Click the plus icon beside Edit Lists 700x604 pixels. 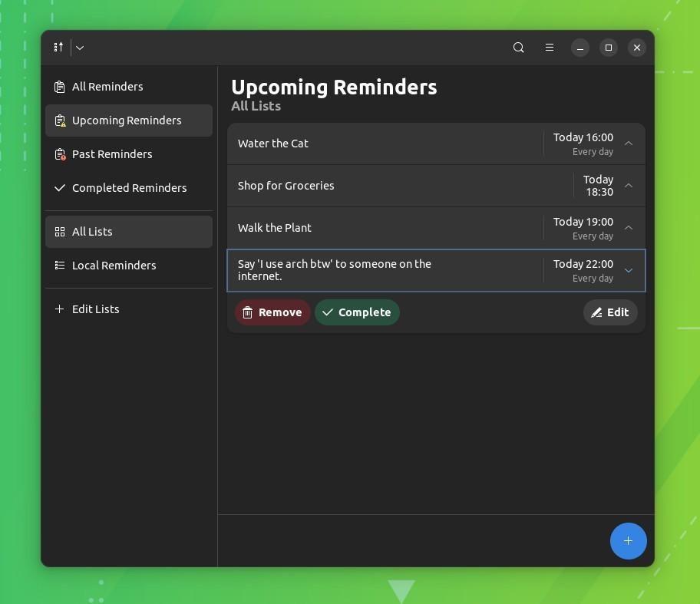[59, 309]
